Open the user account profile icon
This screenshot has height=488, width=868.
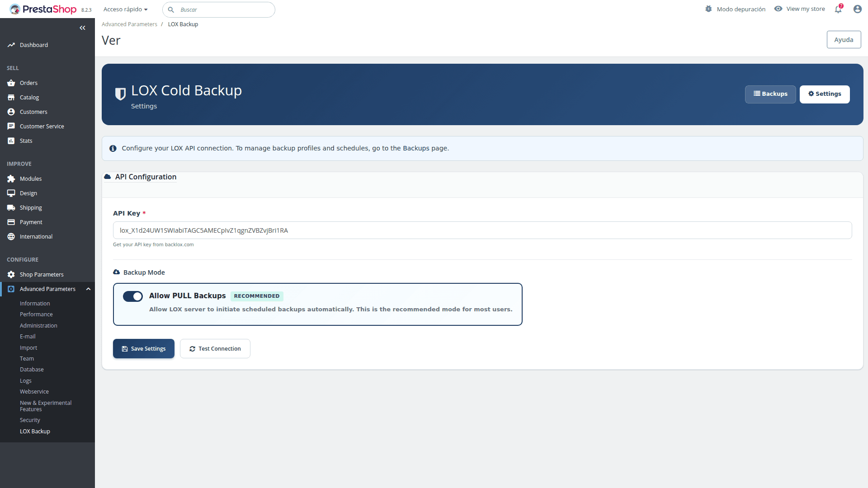click(x=857, y=9)
